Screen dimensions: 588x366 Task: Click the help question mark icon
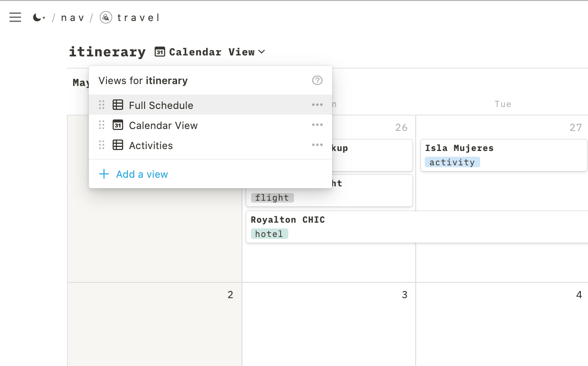pos(317,80)
